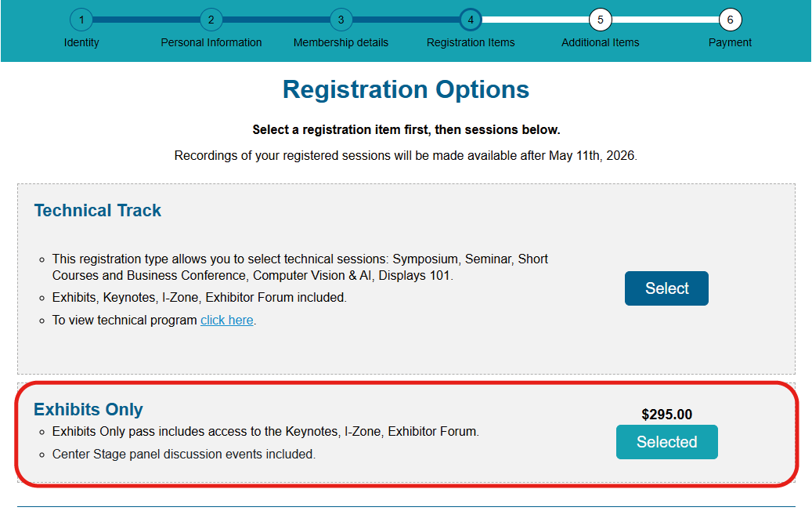Toggle the Exhibits Only Selected button

coord(666,442)
